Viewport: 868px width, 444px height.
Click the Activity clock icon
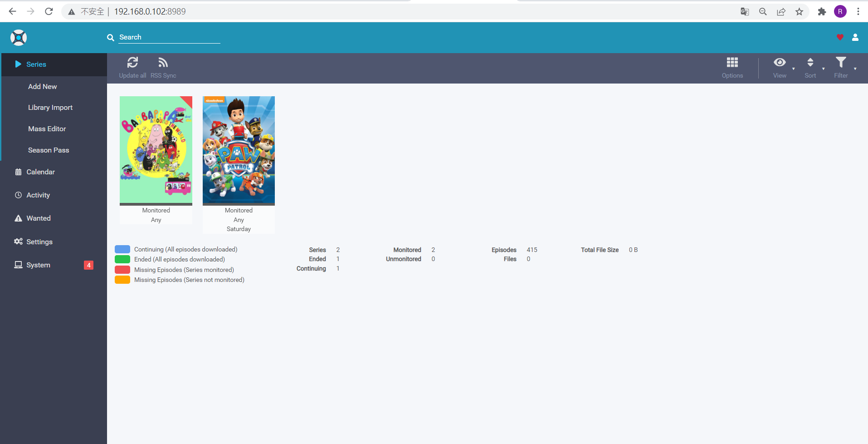pyautogui.click(x=18, y=195)
